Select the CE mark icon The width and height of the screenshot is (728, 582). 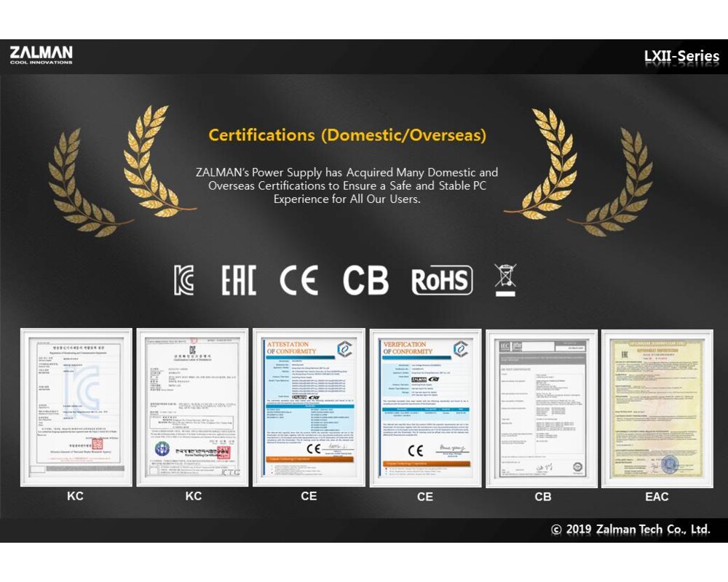(x=299, y=280)
